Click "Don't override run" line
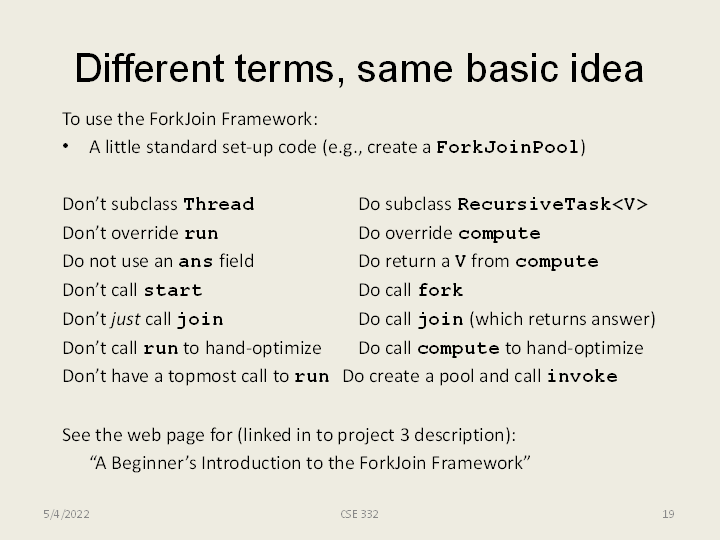Viewport: 720px width, 540px height. (140, 234)
